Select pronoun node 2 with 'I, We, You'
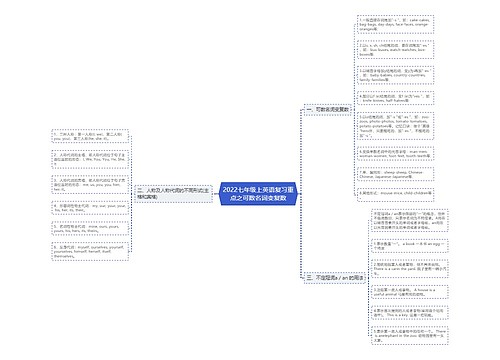Screen dimensions: 500x360 (x=90, y=159)
